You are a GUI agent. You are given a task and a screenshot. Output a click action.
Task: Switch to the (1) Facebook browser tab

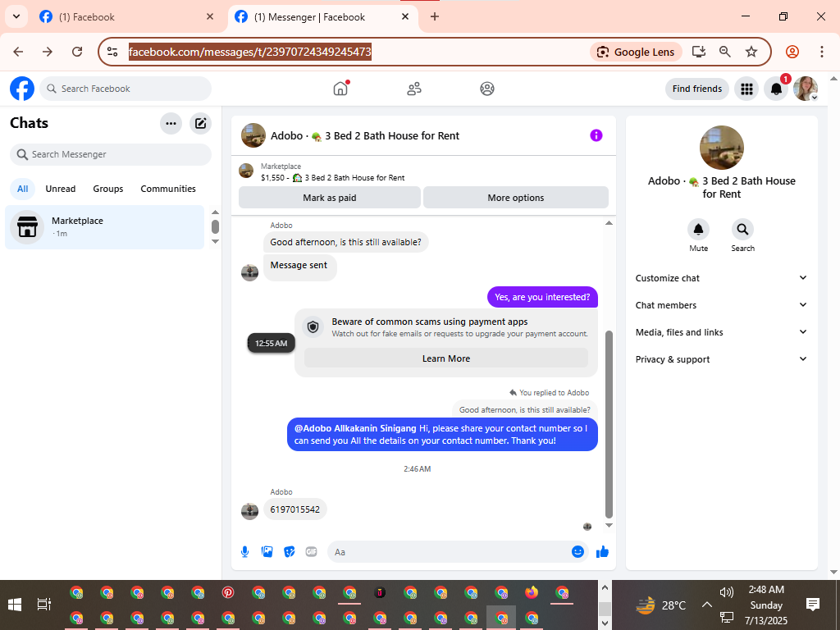(126, 17)
